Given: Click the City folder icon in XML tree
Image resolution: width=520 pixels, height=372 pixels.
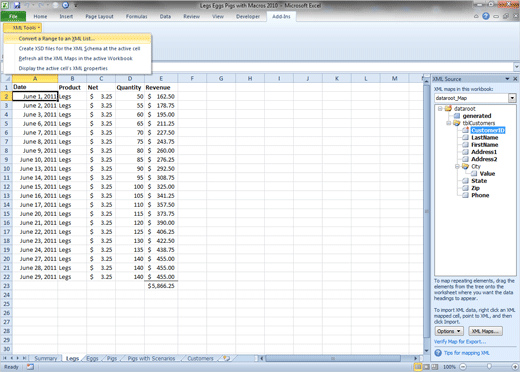Looking at the screenshot, I should coord(465,166).
